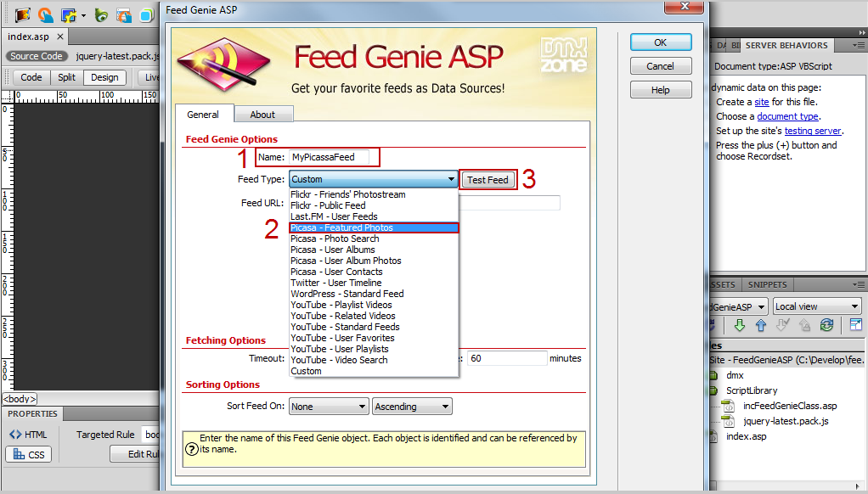Viewport: 868px width, 494px height.
Task: Open the Sort Feed On dropdown
Action: coord(329,407)
